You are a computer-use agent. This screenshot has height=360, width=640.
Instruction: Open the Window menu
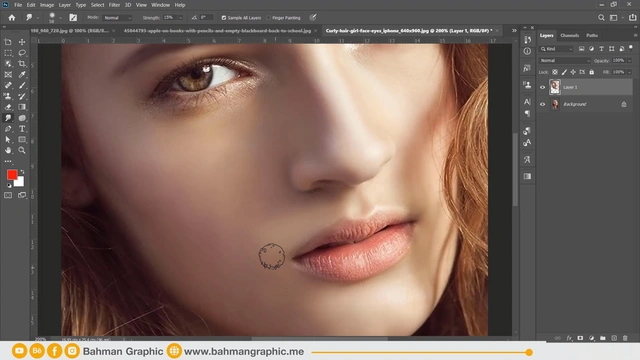coord(160,5)
